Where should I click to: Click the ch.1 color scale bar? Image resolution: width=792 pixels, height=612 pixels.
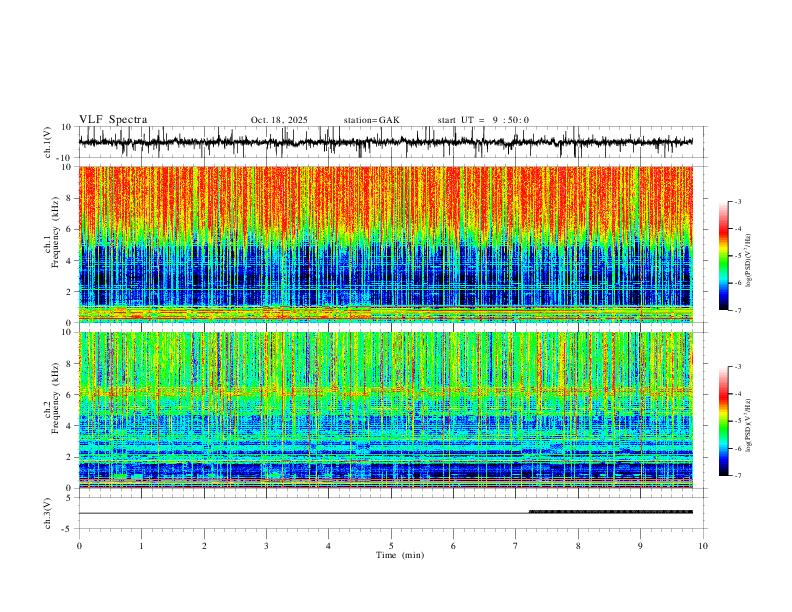click(x=723, y=256)
